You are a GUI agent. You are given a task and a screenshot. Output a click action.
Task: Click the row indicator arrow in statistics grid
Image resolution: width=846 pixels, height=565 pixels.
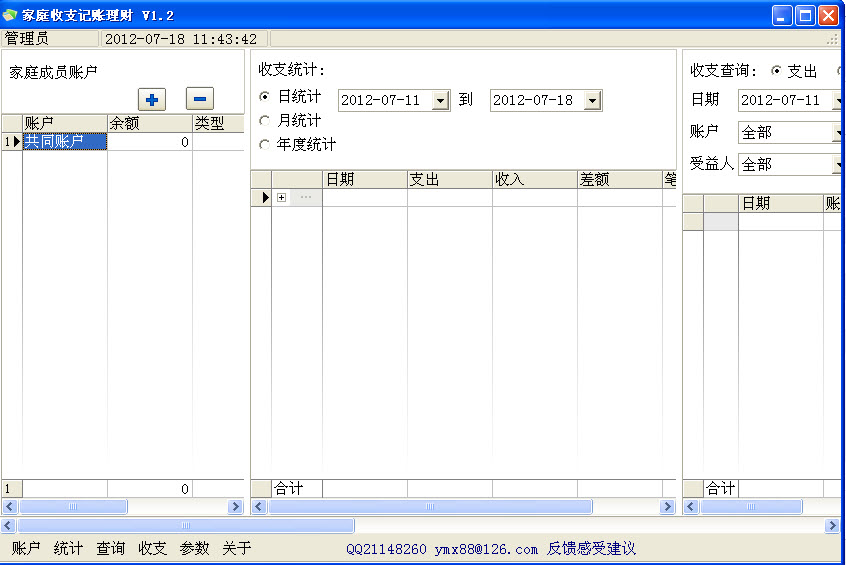[262, 198]
